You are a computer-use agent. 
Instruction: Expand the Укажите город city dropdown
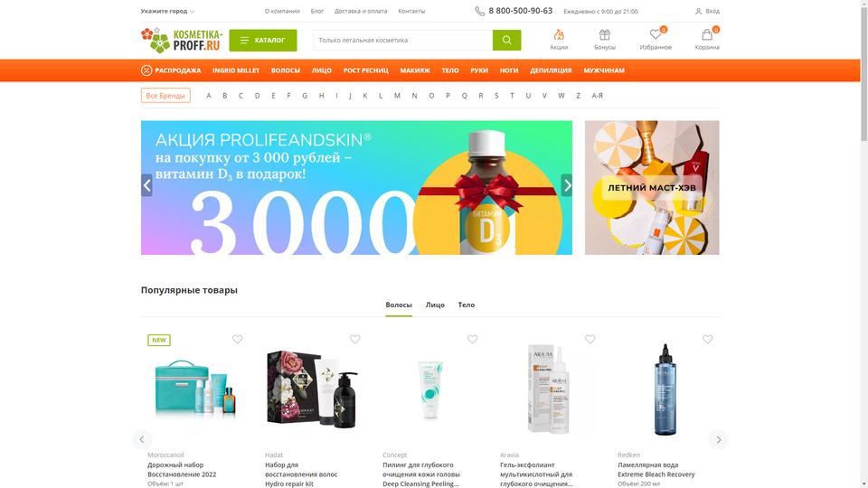pos(168,11)
